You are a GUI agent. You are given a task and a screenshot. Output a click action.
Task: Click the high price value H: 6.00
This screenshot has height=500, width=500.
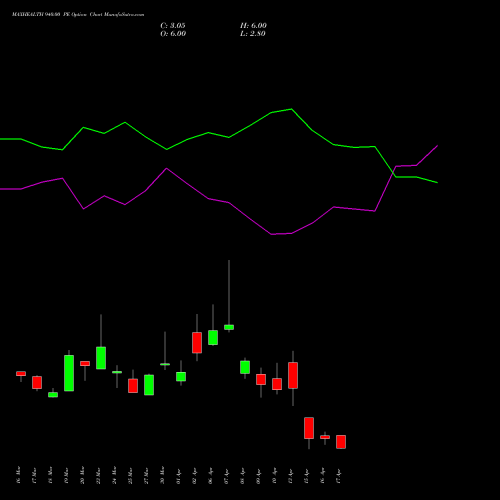pyautogui.click(x=253, y=26)
